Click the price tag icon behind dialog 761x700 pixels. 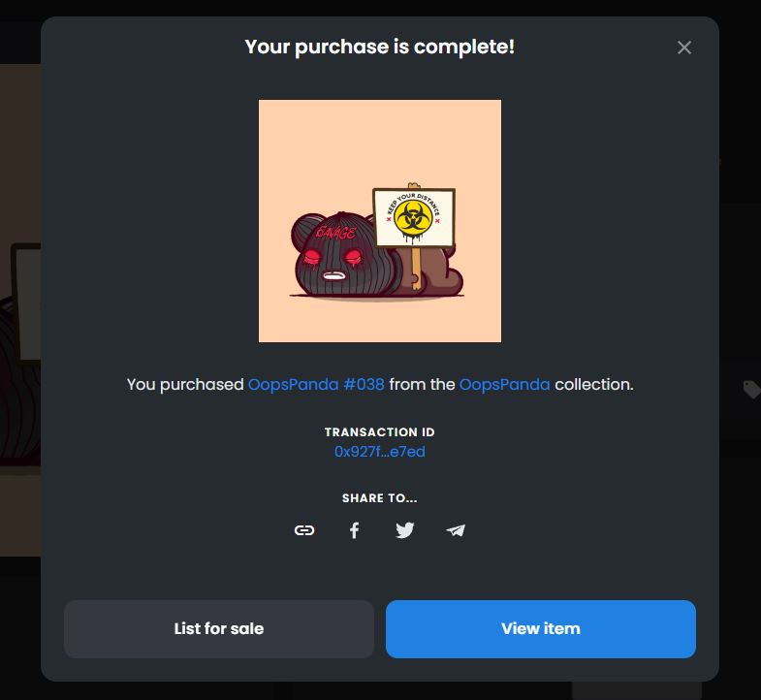tap(751, 389)
